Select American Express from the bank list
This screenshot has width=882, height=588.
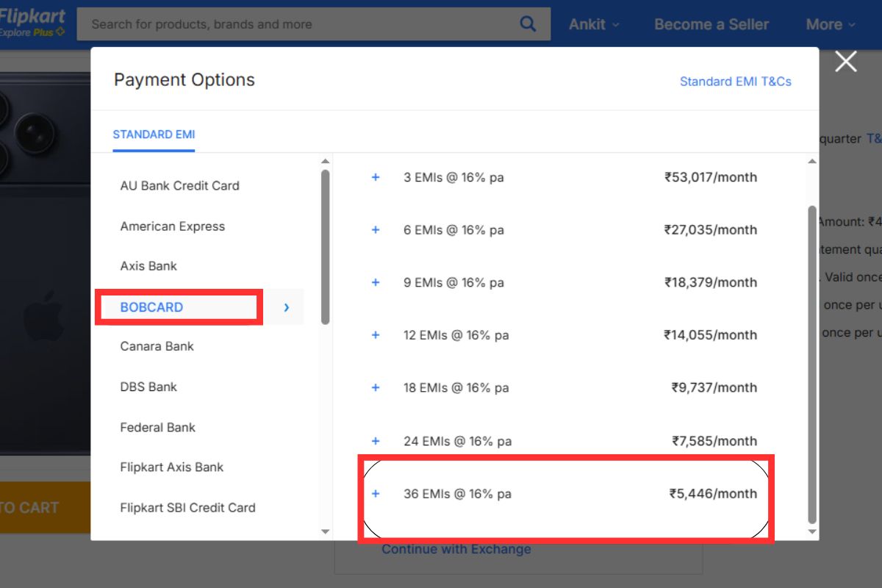172,226
